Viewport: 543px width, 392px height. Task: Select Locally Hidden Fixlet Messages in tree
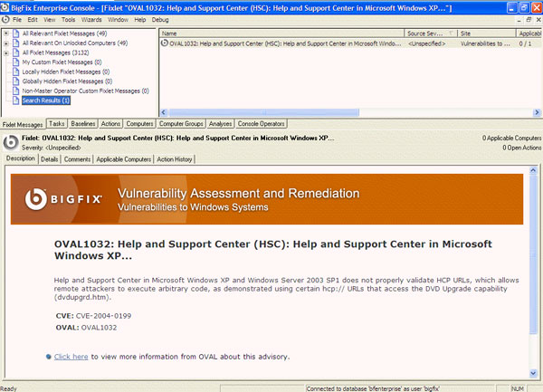(65, 72)
